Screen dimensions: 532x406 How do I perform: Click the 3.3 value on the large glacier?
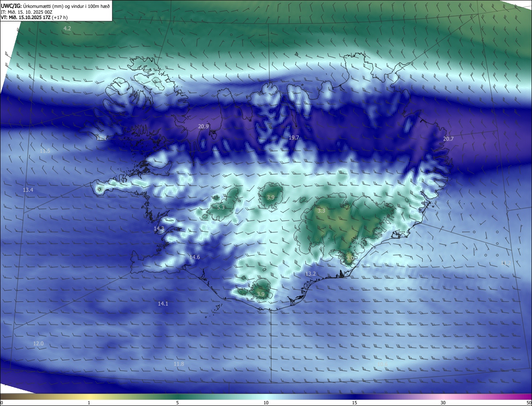coord(321,211)
